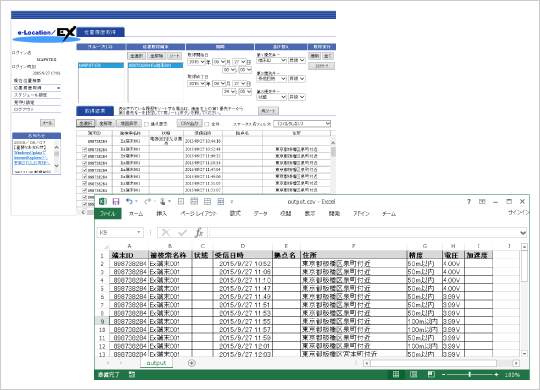Open second priority sort key dropdown

coord(271,79)
